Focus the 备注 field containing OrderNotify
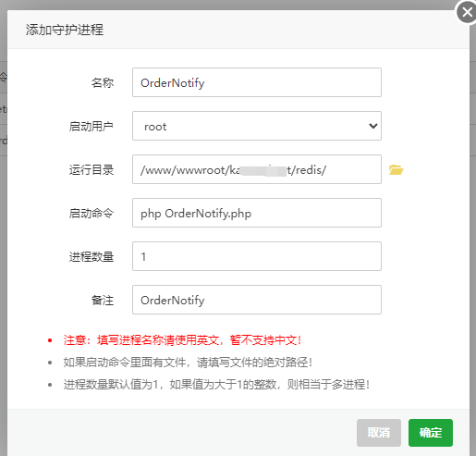The image size is (476, 456). [x=257, y=300]
